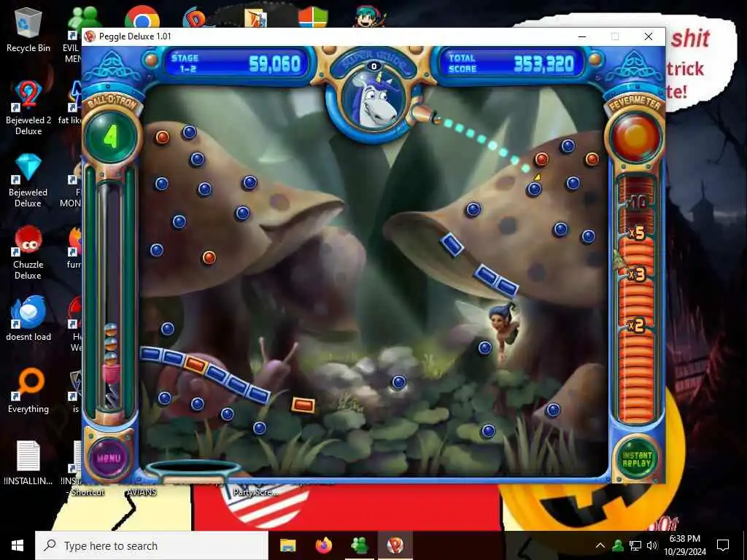Open Recycle Bin on desktop
This screenshot has width=747, height=560.
pyautogui.click(x=28, y=29)
